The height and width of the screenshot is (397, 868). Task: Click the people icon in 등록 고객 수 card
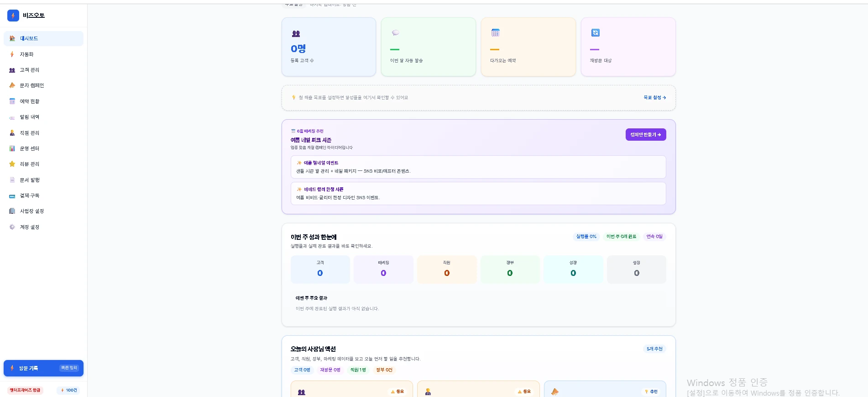(296, 33)
